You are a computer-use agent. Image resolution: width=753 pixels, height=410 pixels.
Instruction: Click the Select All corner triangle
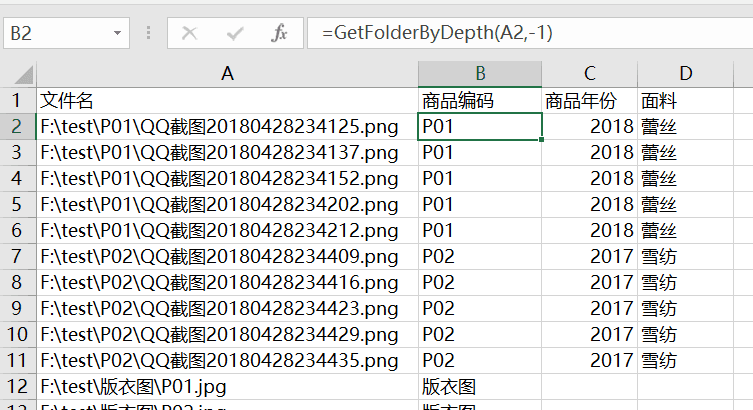24,75
